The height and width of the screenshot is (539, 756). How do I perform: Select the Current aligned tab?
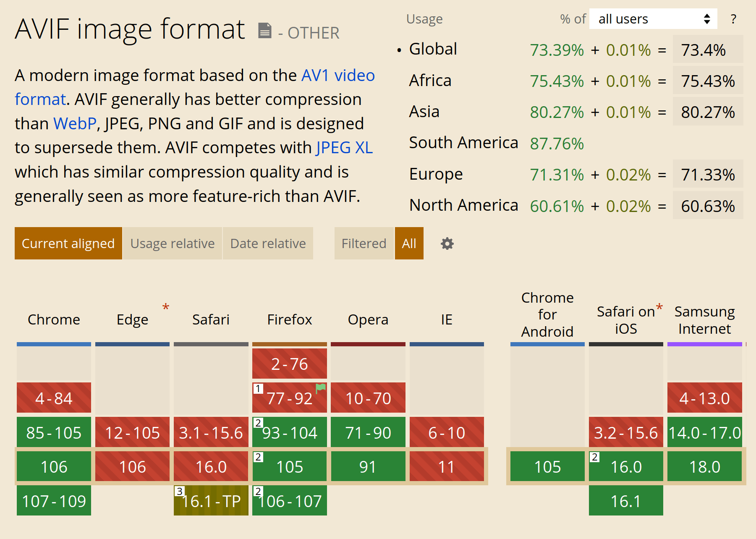(68, 243)
